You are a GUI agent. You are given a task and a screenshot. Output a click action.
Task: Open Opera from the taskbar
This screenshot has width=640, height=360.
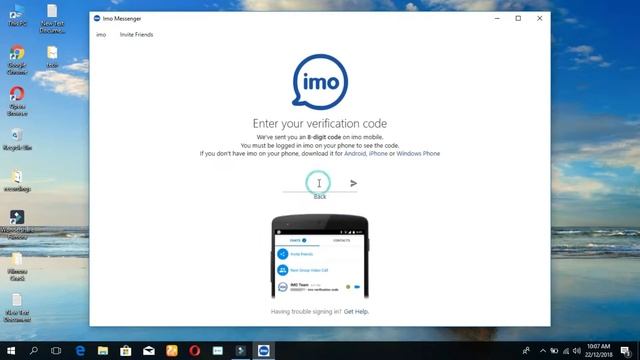tap(195, 351)
